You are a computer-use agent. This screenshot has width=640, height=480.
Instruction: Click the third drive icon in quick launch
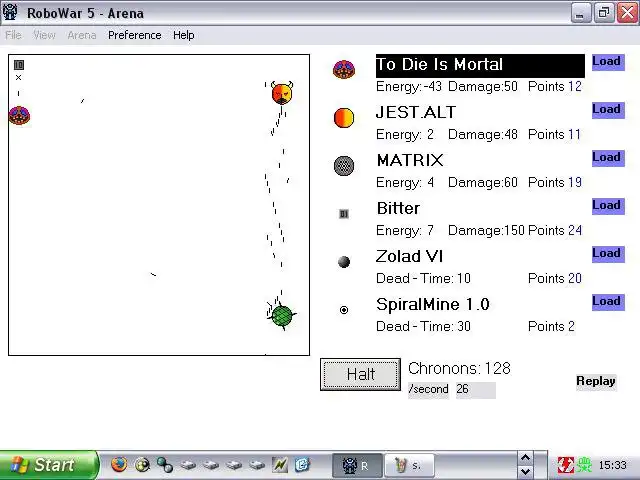click(x=234, y=465)
